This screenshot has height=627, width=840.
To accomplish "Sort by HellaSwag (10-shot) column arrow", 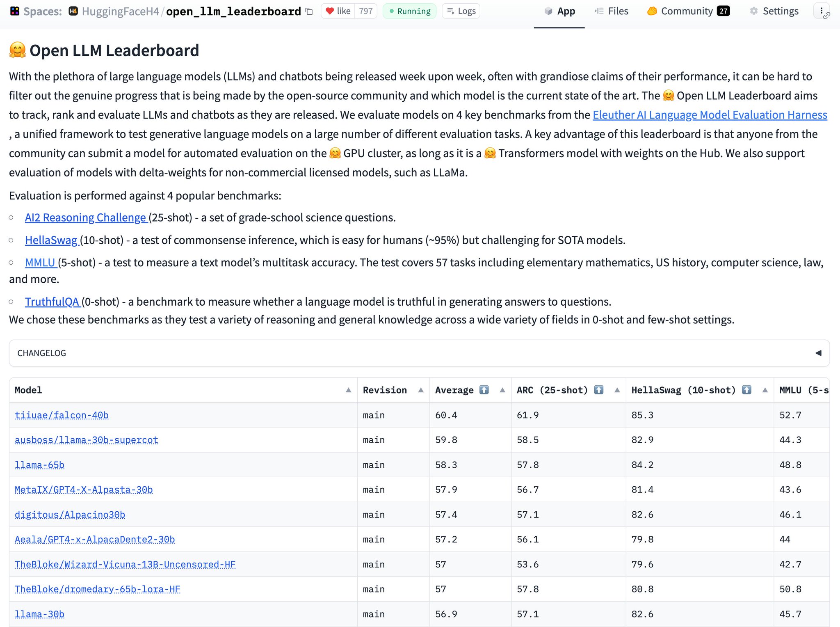I will pyautogui.click(x=765, y=390).
